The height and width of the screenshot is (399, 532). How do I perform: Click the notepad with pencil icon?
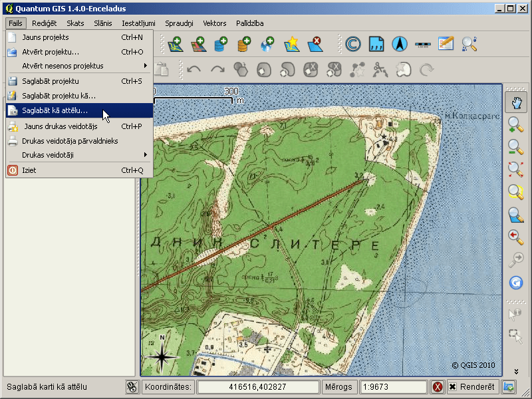[446, 44]
